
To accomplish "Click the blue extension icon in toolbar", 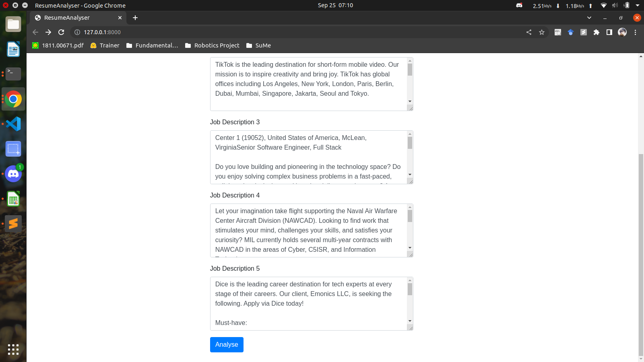I will tap(571, 32).
